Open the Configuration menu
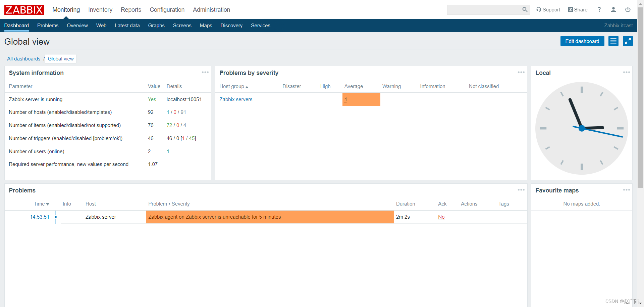 pyautogui.click(x=167, y=10)
